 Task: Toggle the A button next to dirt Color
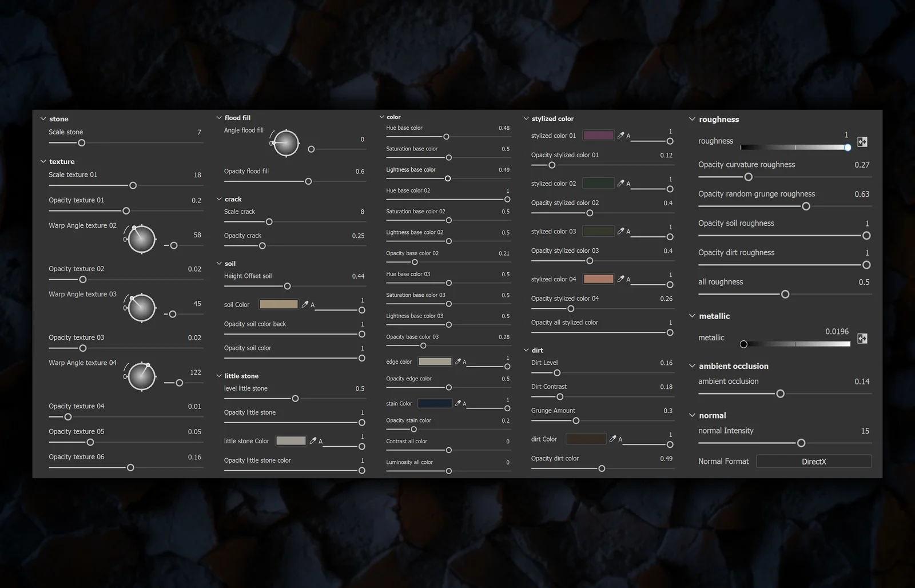coord(619,438)
